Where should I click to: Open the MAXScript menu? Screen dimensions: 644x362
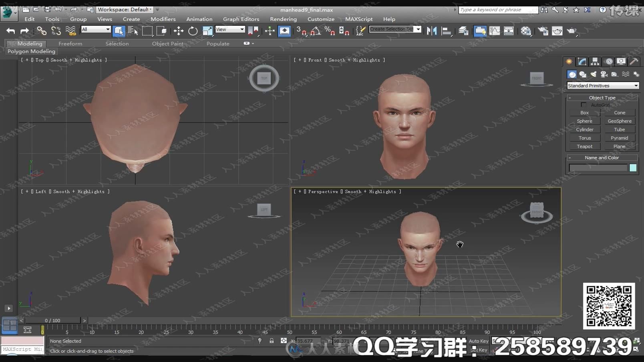[359, 19]
